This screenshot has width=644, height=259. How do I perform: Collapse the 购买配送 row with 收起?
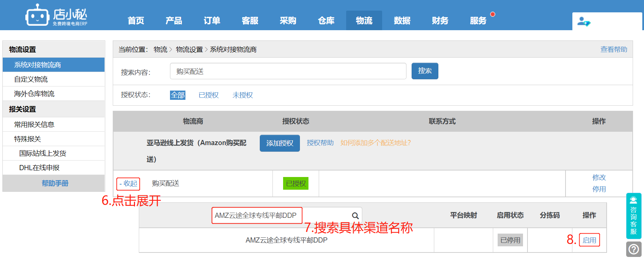point(128,184)
